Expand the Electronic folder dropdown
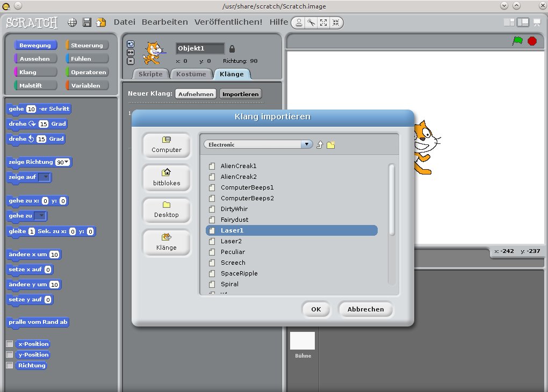548x392 pixels. coord(307,144)
